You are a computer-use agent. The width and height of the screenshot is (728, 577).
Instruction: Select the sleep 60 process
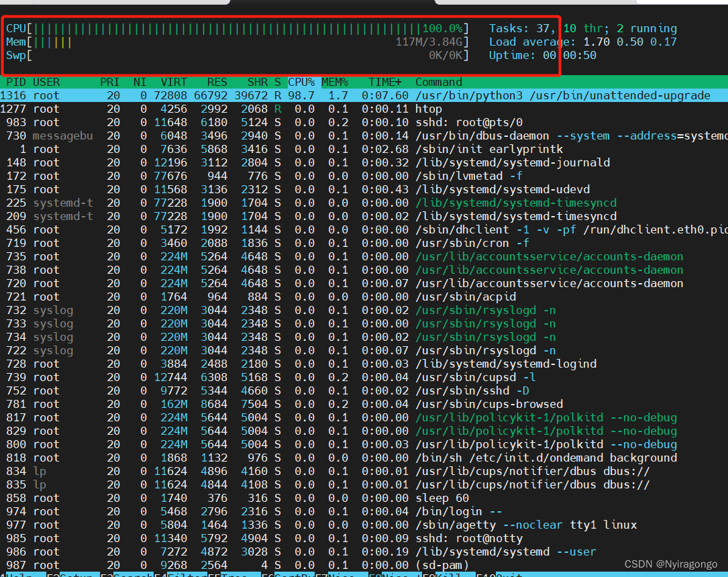[x=364, y=499]
